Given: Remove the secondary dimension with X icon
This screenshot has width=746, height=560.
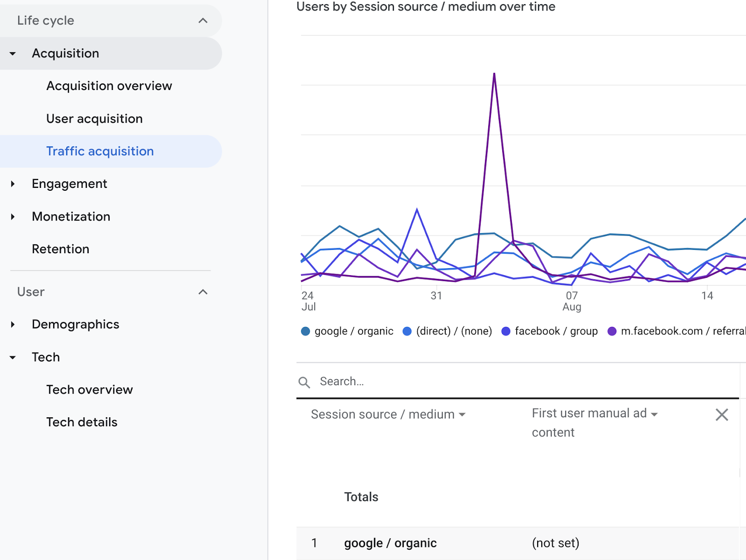Looking at the screenshot, I should click(721, 415).
